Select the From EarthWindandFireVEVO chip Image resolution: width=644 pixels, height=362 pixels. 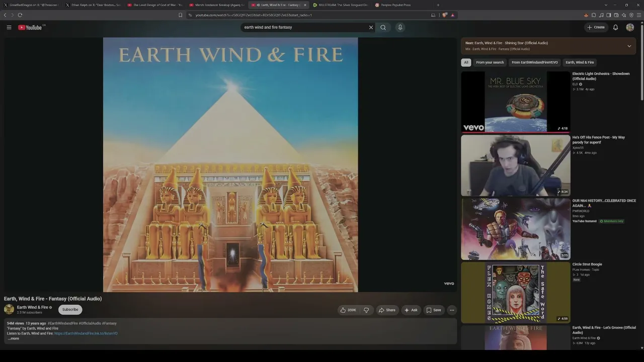535,62
